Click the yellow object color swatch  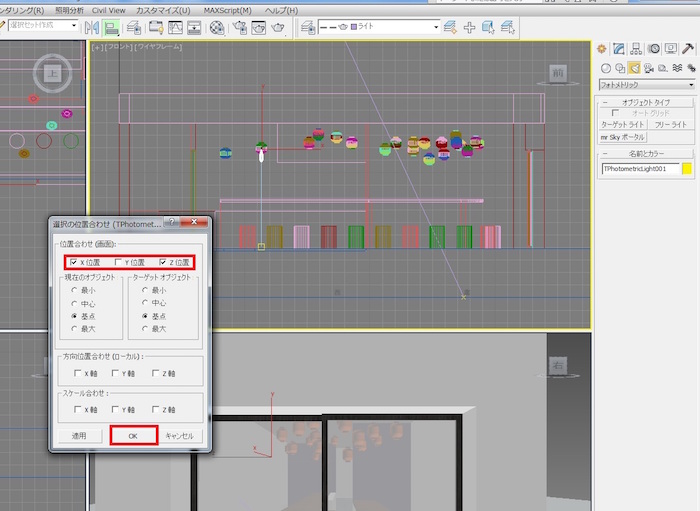[687, 170]
